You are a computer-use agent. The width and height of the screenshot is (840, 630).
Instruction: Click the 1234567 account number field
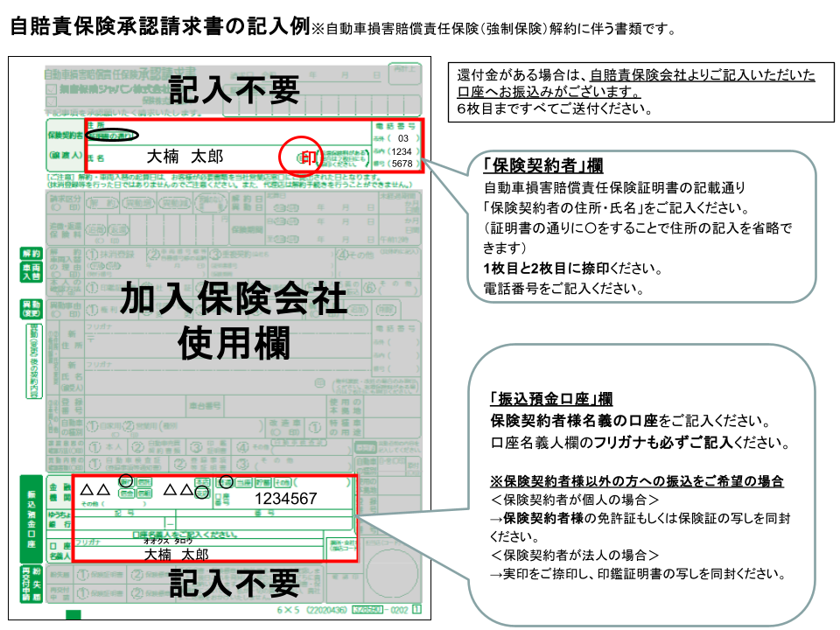(284, 496)
